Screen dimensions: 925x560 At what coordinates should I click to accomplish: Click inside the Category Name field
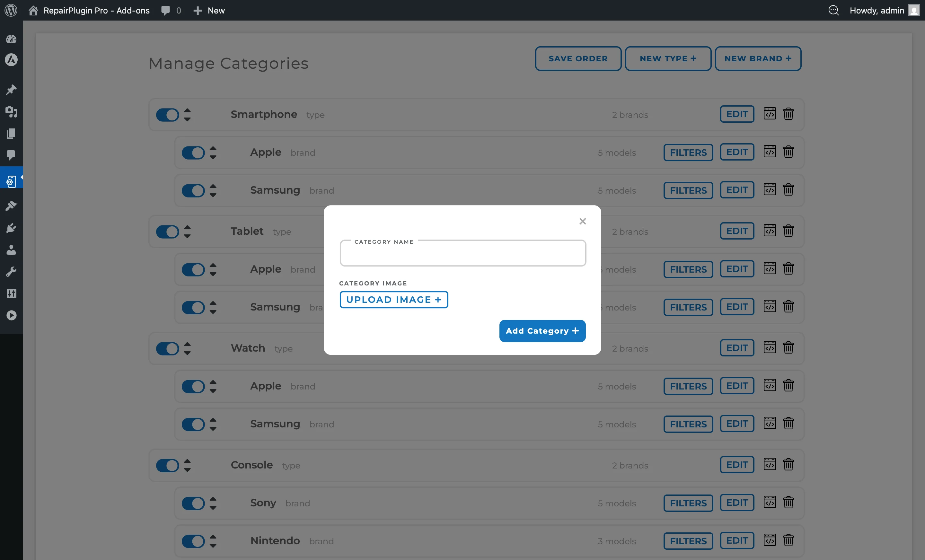(x=463, y=254)
